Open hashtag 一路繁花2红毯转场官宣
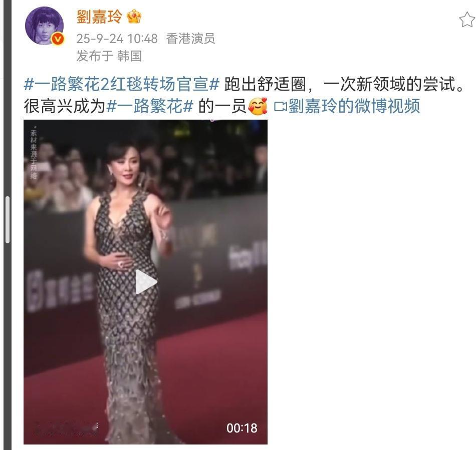The height and width of the screenshot is (450, 476). point(121,84)
